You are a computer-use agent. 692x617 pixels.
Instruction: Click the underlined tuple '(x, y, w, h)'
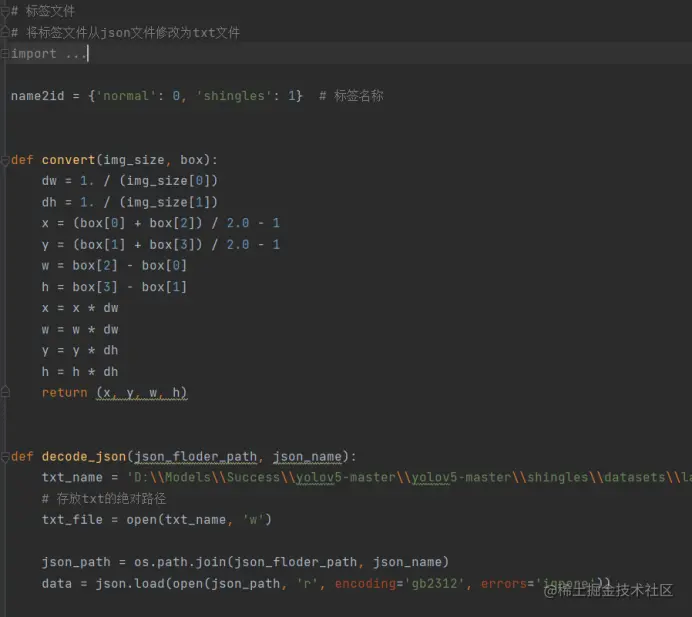click(142, 393)
